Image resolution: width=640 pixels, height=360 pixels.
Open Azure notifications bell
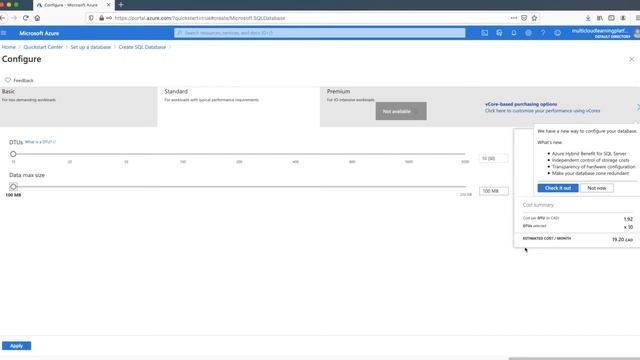coord(514,33)
